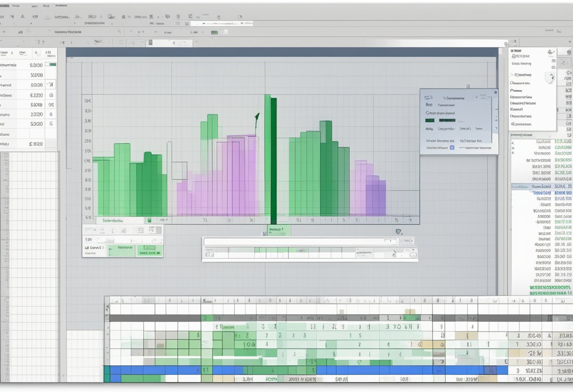Image resolution: width=573 pixels, height=392 pixels.
Task: Toggle the blue checkbox in the chart formatting dialog
Action: point(452,147)
